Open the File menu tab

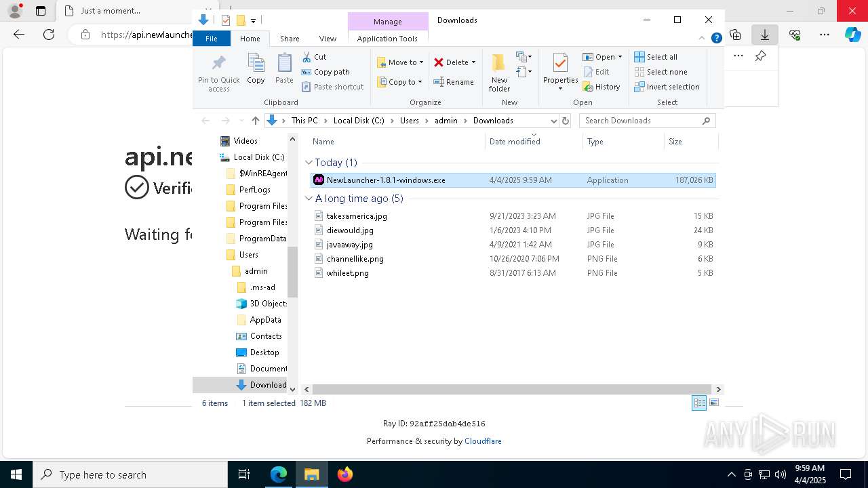point(212,39)
